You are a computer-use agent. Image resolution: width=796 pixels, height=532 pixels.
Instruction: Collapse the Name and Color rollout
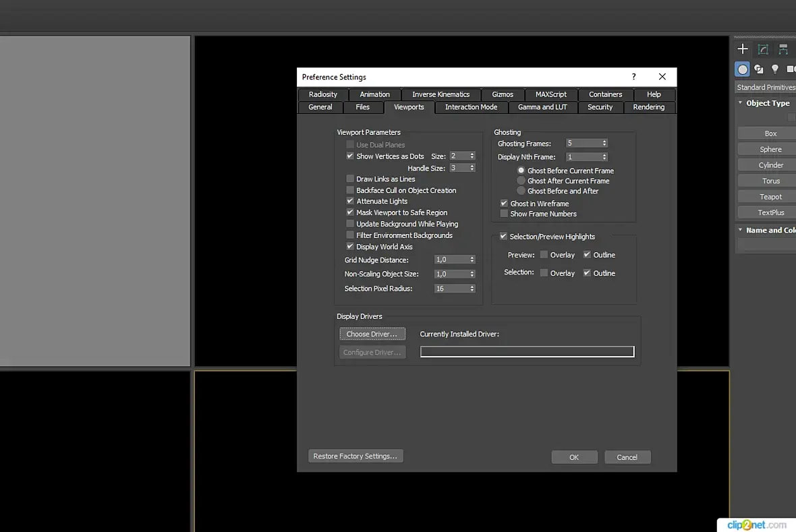pyautogui.click(x=740, y=230)
